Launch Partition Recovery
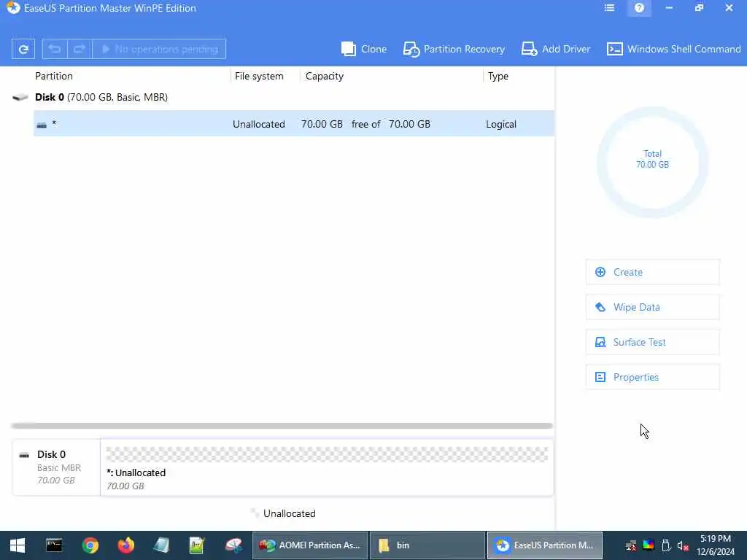This screenshot has width=747, height=560. [454, 49]
